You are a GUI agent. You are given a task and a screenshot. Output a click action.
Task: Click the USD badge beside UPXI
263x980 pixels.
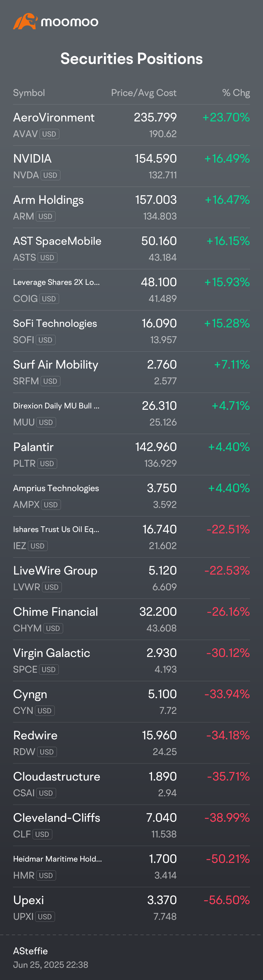(x=45, y=917)
